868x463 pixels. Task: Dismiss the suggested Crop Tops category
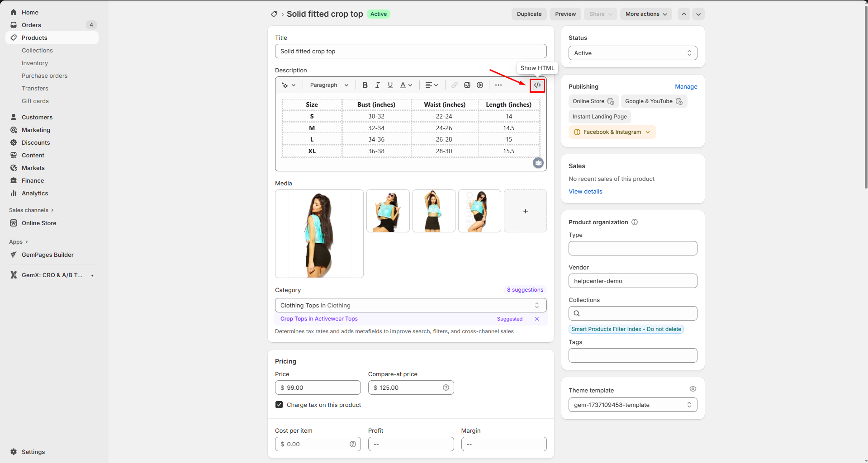[x=537, y=319]
